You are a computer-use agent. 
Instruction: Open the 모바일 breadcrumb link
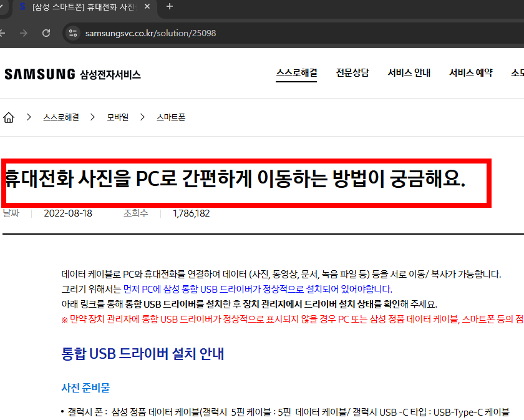click(118, 117)
